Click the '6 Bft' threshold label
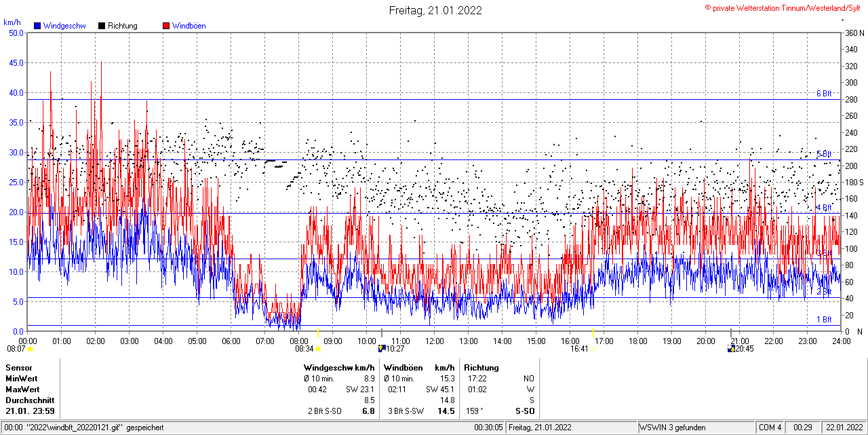The height and width of the screenshot is (435, 868). coord(823,94)
